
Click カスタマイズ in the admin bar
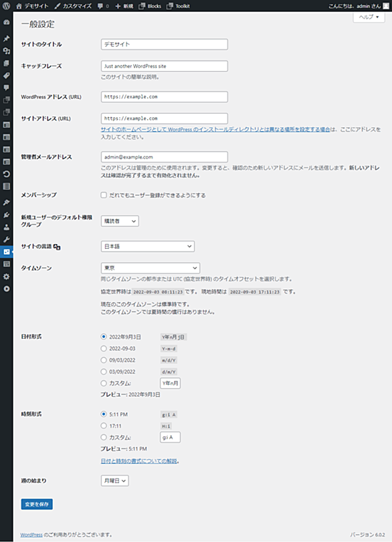74,6
